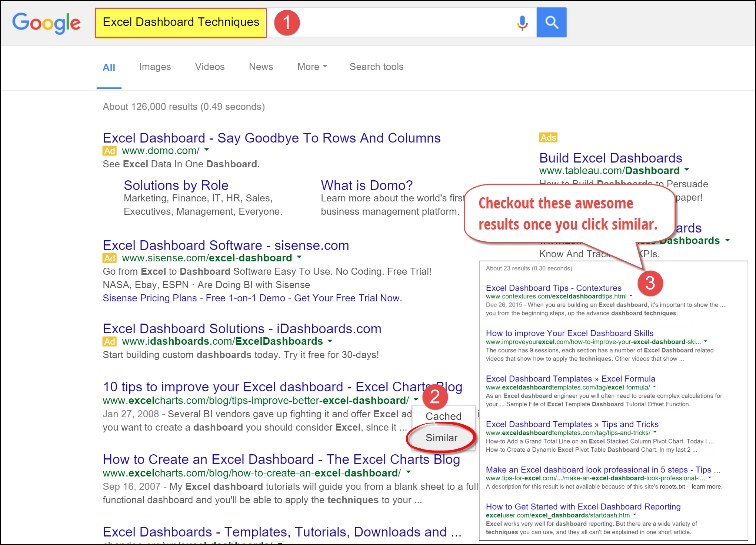Expand arrow next to how-to-create-an-excel-dashboard URL
The height and width of the screenshot is (545, 756).
point(408,472)
